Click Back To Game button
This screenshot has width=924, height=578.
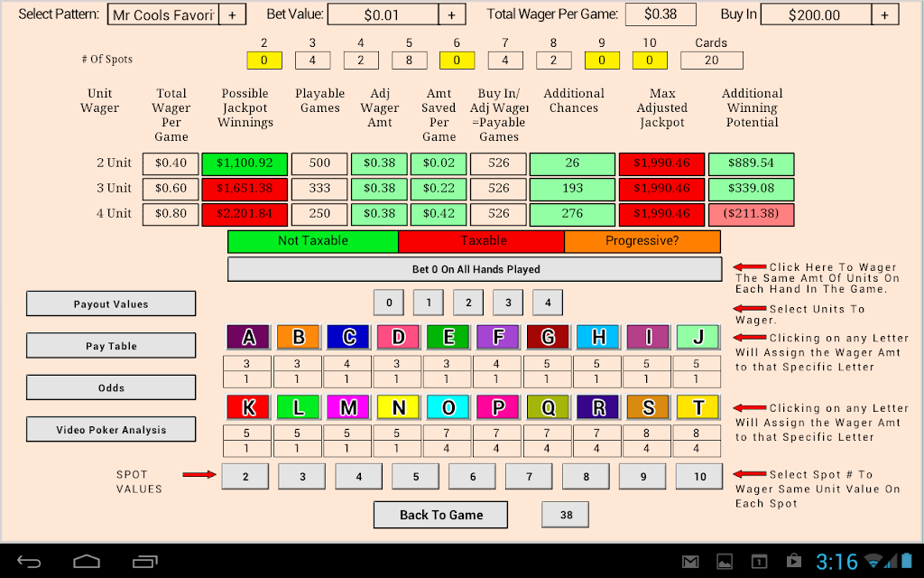pos(440,515)
